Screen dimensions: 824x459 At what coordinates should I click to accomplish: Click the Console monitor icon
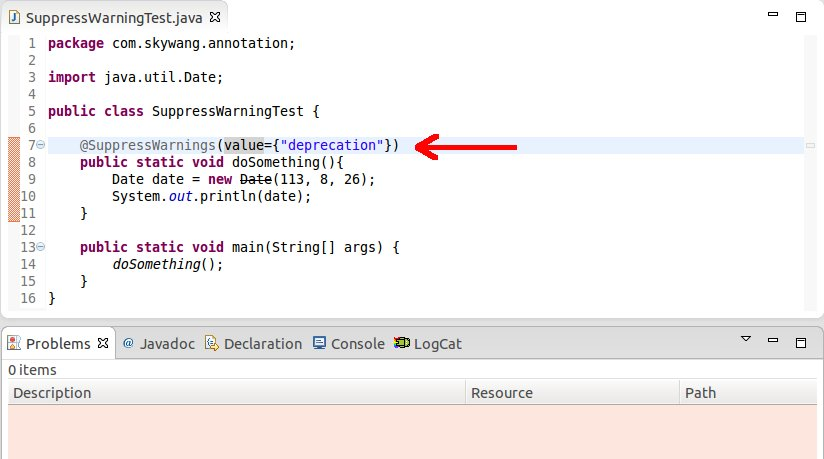pos(319,343)
